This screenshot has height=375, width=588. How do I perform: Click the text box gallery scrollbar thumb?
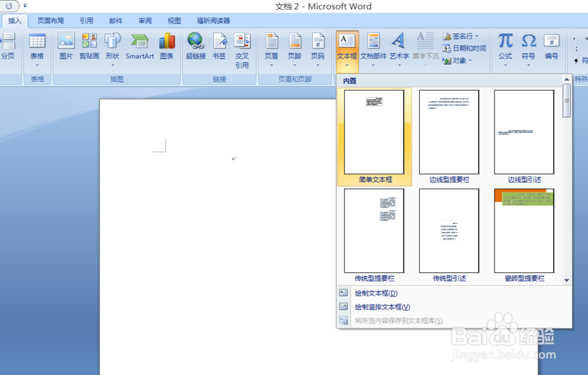[567, 101]
